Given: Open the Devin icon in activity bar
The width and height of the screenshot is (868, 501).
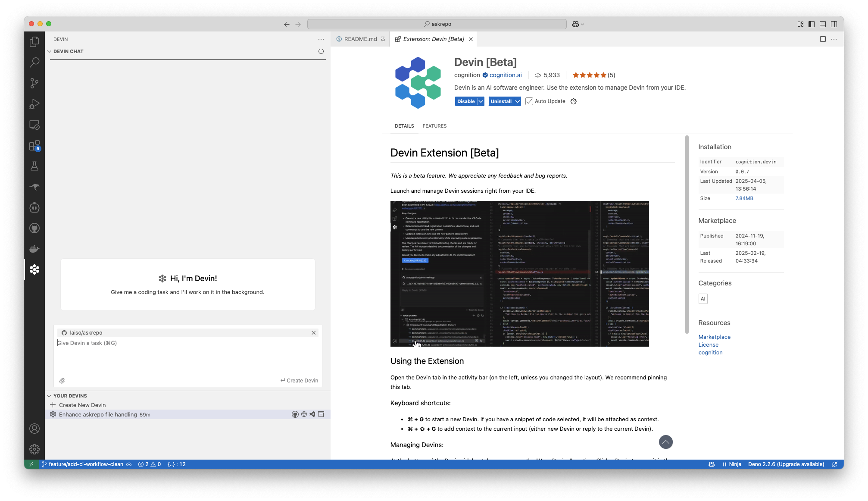Looking at the screenshot, I should (x=34, y=269).
